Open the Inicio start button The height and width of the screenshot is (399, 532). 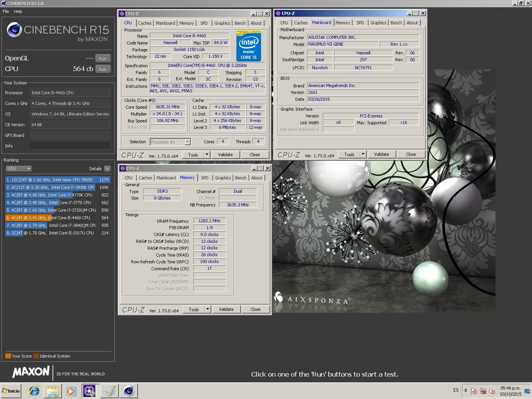pos(11,391)
